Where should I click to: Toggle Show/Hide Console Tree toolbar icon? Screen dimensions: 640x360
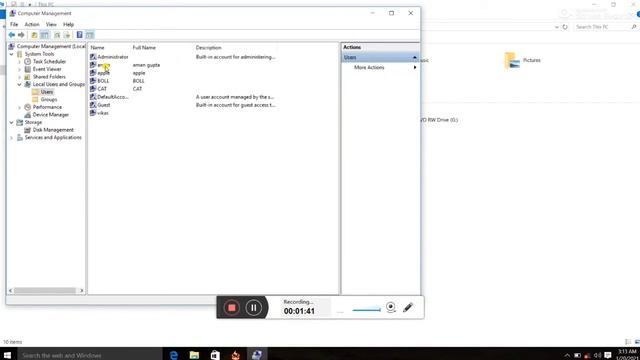click(x=44, y=35)
